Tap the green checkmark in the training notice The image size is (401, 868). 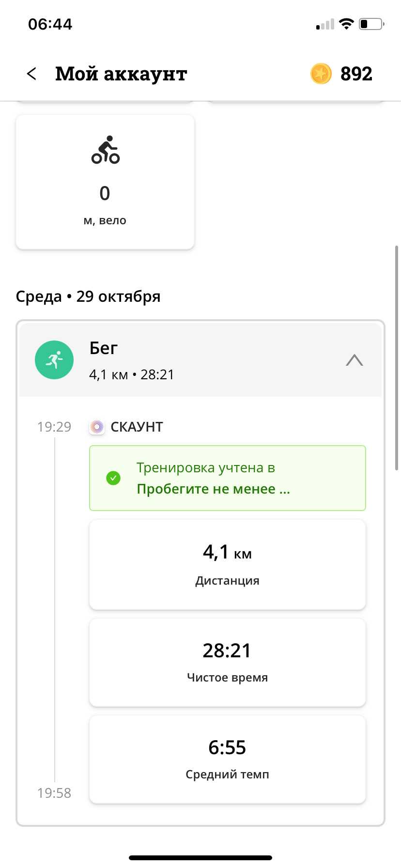113,478
